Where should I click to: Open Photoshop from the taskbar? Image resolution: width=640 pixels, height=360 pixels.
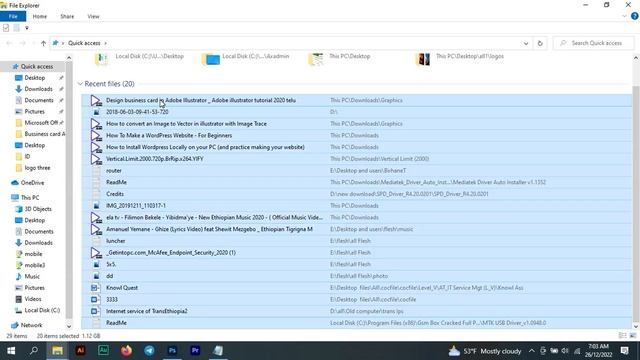coord(172,351)
